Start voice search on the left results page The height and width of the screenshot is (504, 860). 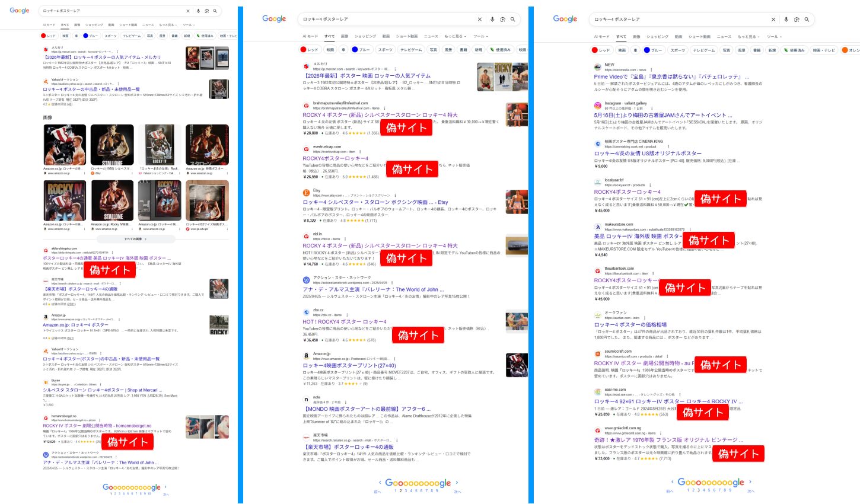(x=198, y=11)
